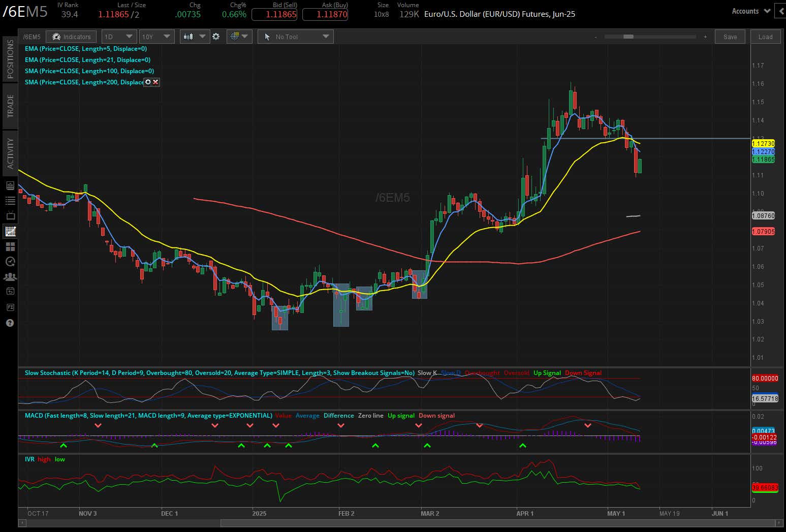Open the No Tool drawing dropdown
Image resolution: width=786 pixels, height=532 pixels.
[x=295, y=36]
